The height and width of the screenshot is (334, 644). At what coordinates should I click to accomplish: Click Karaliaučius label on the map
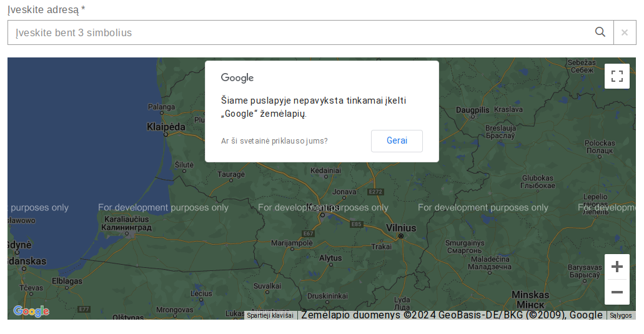(x=127, y=220)
